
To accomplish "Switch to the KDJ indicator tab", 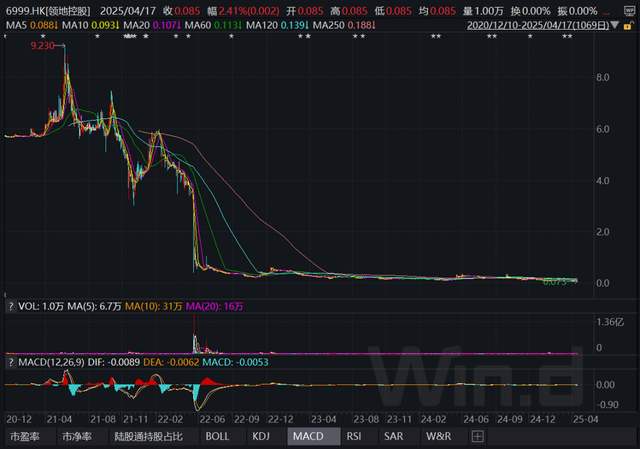I will click(x=261, y=436).
